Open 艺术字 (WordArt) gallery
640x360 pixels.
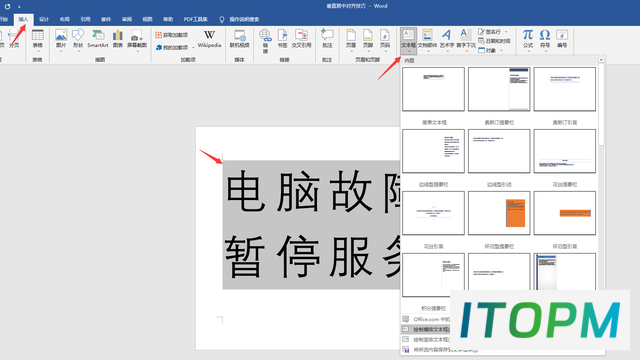[x=447, y=41]
